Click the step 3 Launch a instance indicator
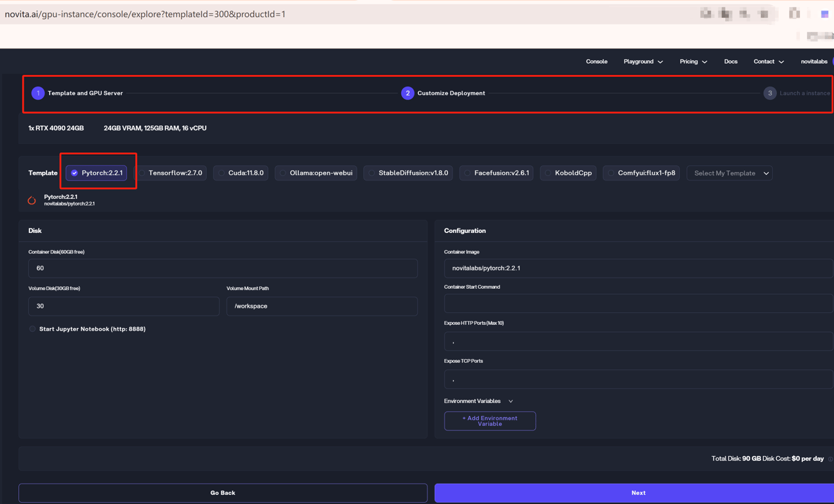The width and height of the screenshot is (834, 504). tap(770, 93)
